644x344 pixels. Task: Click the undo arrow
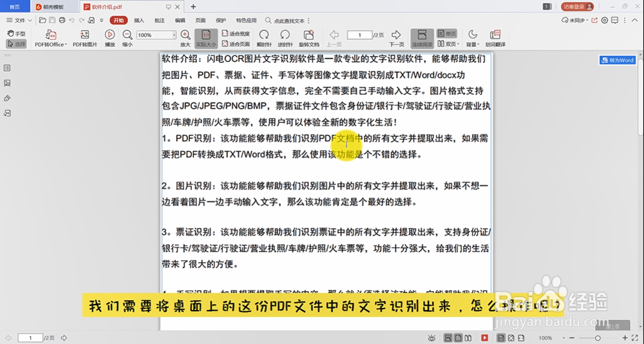(x=72, y=20)
